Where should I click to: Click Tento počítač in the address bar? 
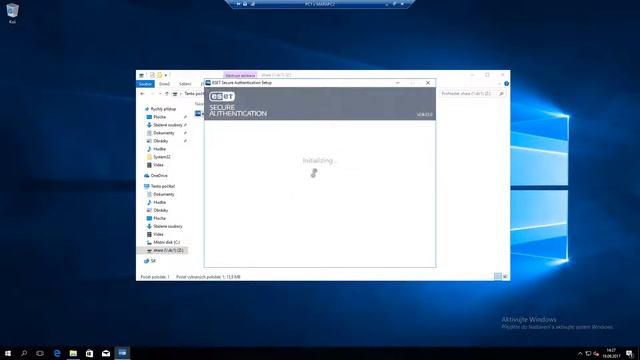(x=194, y=94)
